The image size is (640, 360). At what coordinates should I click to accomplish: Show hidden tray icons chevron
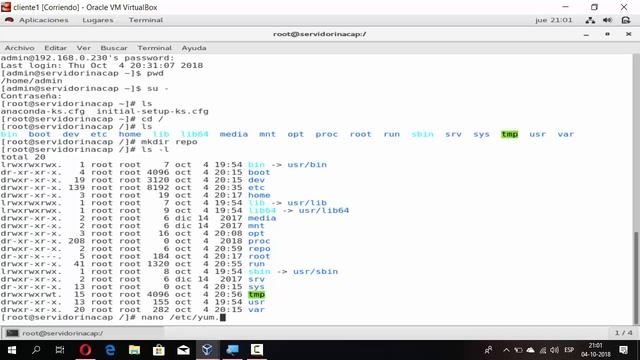(506, 350)
